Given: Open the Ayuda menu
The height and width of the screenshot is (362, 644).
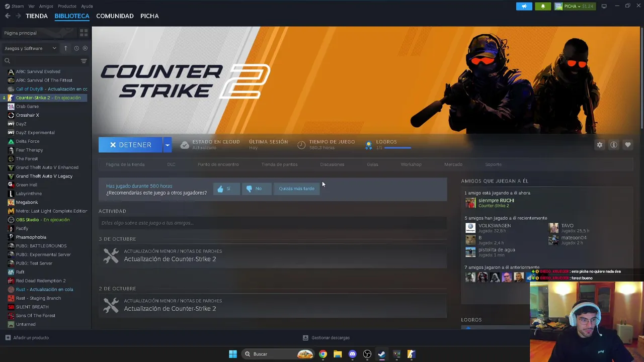Looking at the screenshot, I should click(87, 6).
